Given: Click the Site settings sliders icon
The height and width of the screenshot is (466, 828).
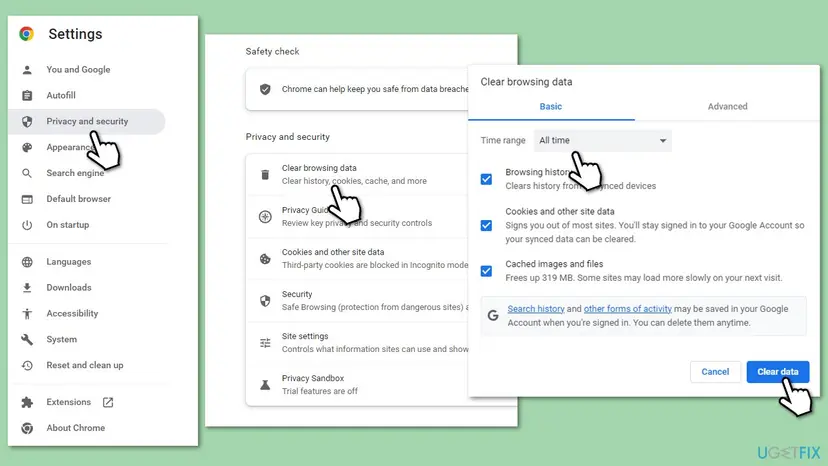Looking at the screenshot, I should [x=265, y=343].
